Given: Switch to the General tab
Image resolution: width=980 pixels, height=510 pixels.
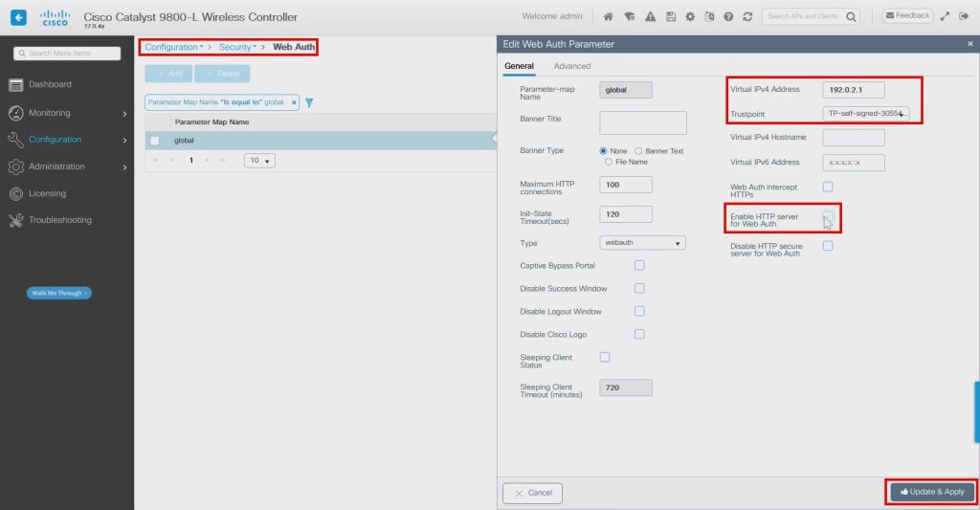Looking at the screenshot, I should (x=519, y=66).
